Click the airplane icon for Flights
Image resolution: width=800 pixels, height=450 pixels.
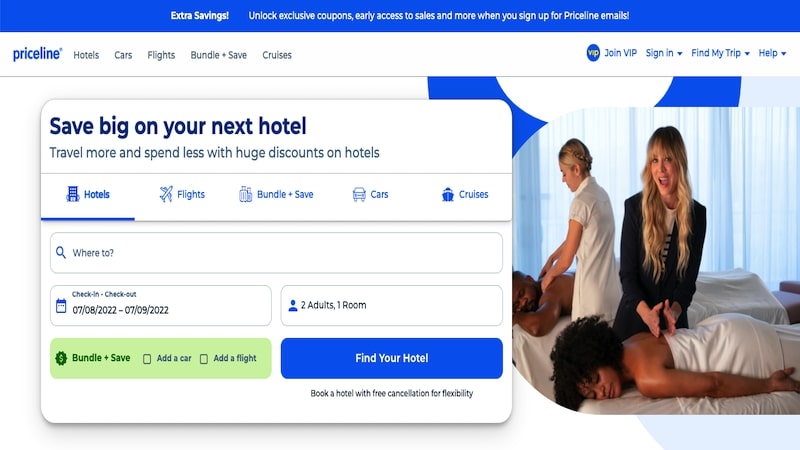coord(166,194)
